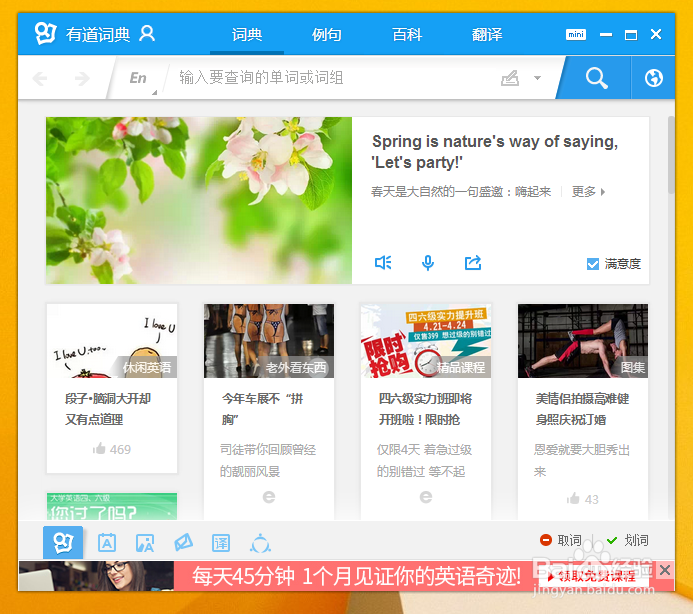693x614 pixels.
Task: Close the bottom advertisement banner
Action: 665,570
